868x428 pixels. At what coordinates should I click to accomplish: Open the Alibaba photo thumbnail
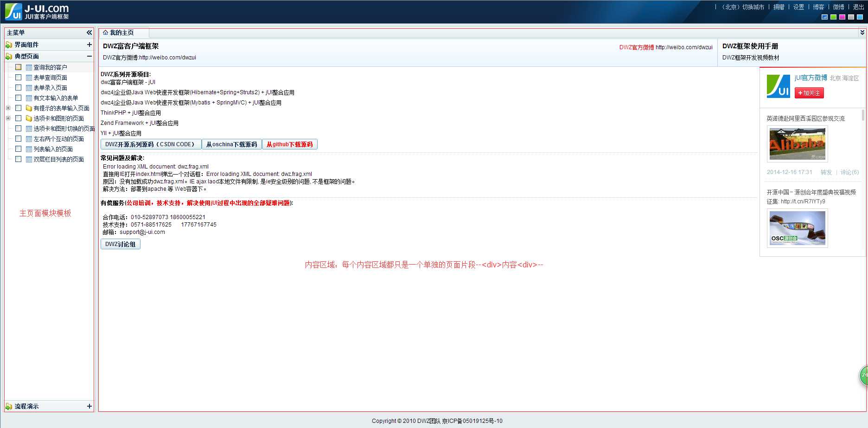pos(797,144)
